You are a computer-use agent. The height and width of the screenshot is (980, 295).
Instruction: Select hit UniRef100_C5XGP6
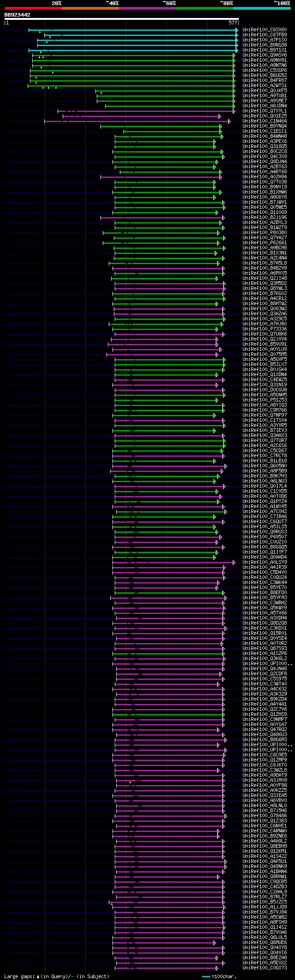coord(265,71)
